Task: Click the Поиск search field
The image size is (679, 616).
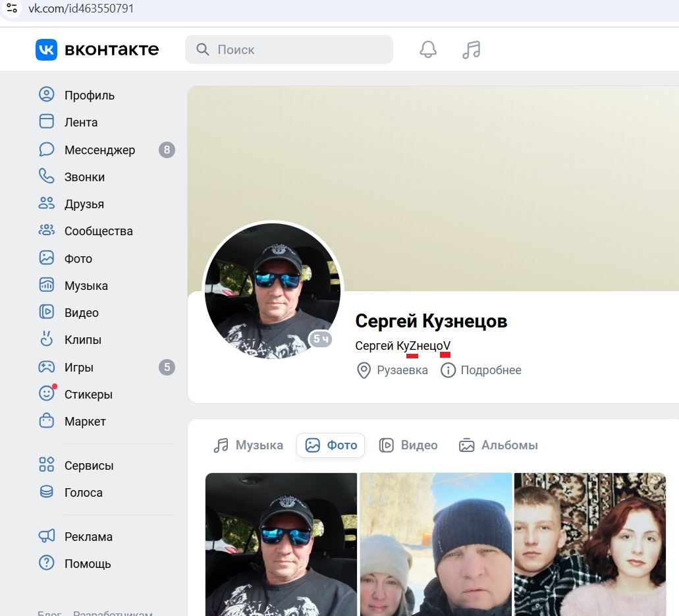Action: (288, 49)
